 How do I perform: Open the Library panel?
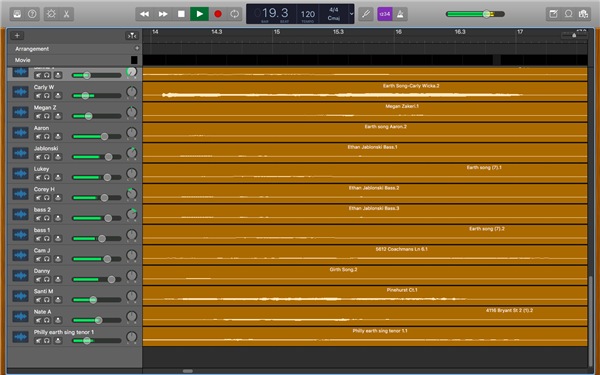point(17,14)
